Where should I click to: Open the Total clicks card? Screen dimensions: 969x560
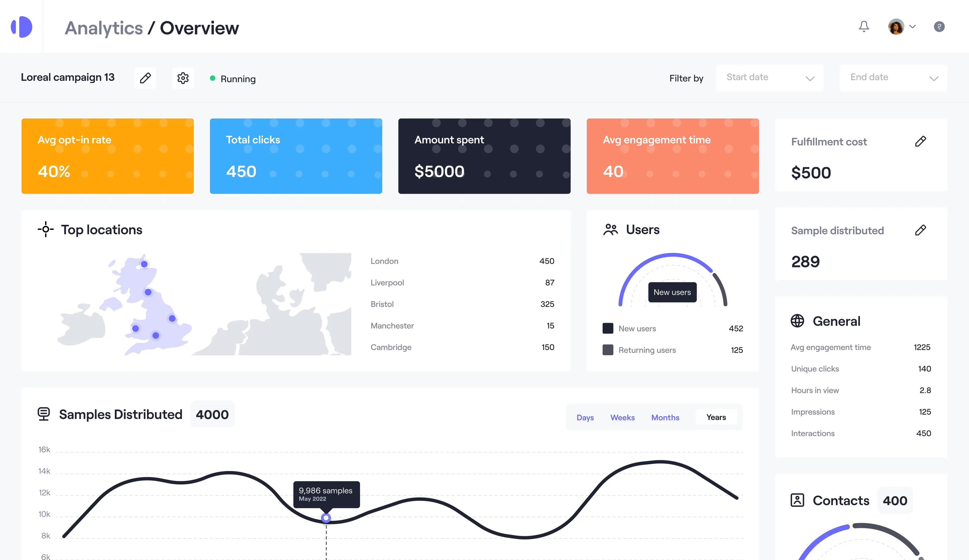point(296,156)
